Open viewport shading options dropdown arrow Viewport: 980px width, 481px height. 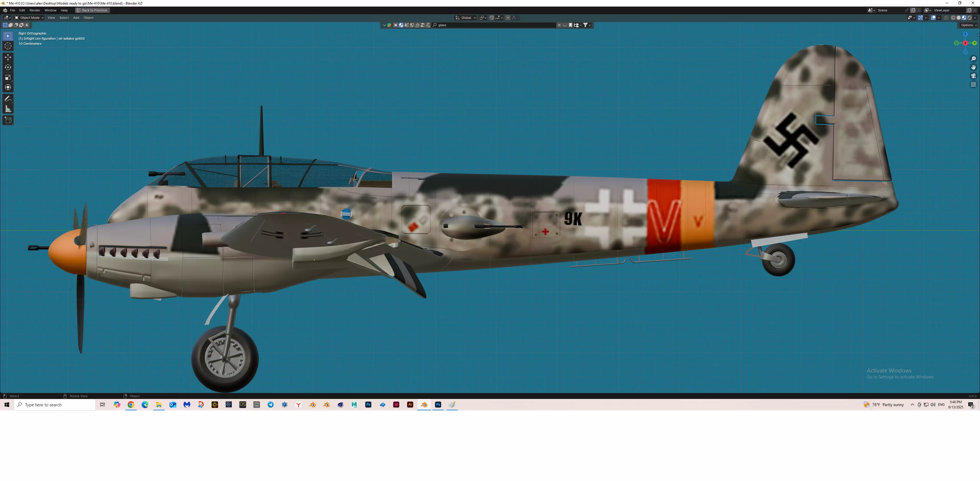click(x=975, y=17)
